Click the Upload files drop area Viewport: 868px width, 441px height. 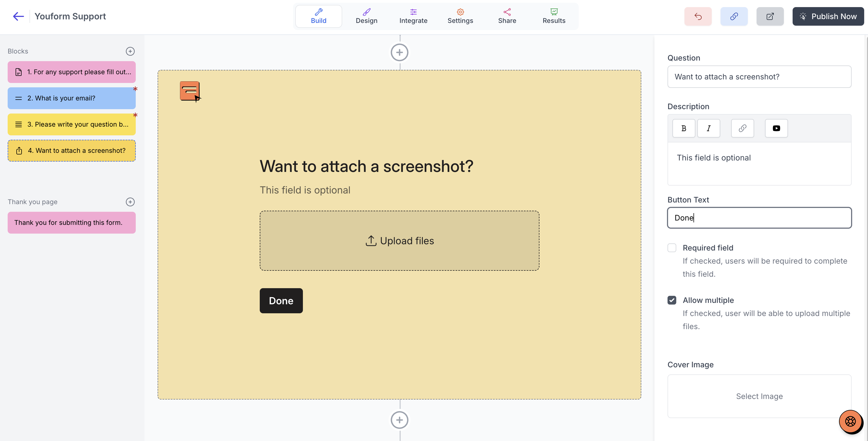point(399,241)
